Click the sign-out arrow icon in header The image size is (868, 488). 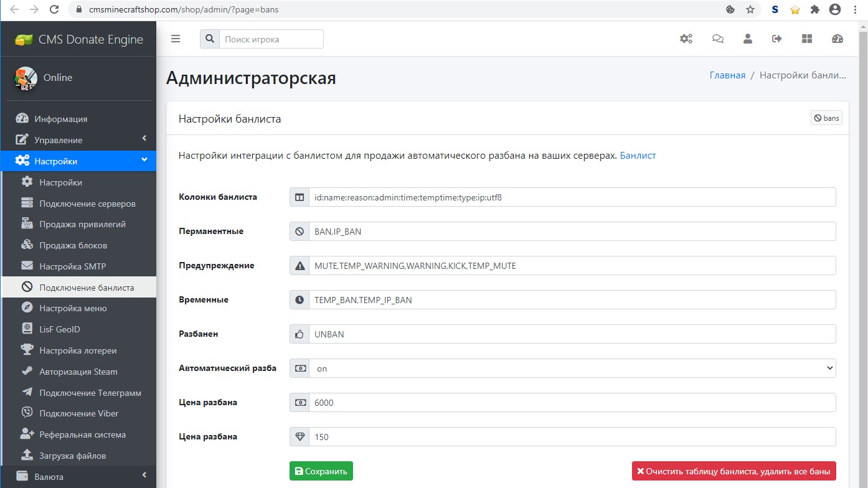(x=776, y=39)
